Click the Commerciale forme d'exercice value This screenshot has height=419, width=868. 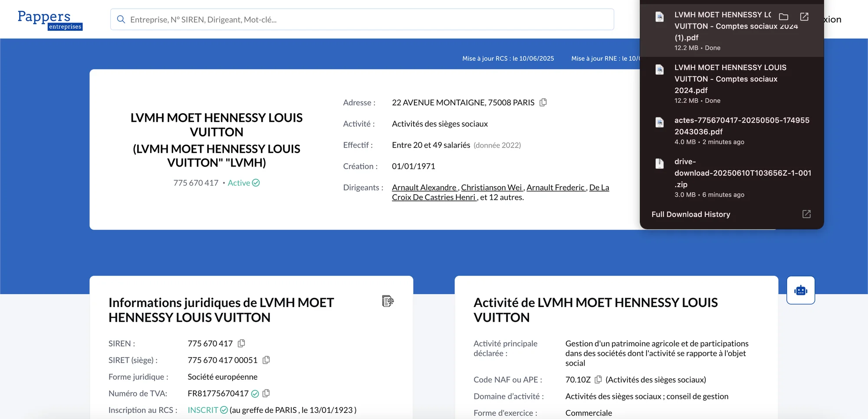point(589,413)
